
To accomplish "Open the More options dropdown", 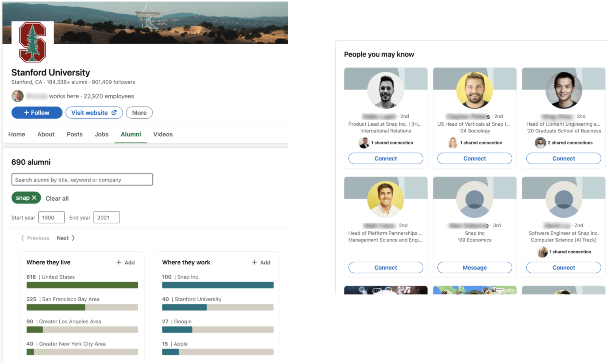I will pos(139,113).
